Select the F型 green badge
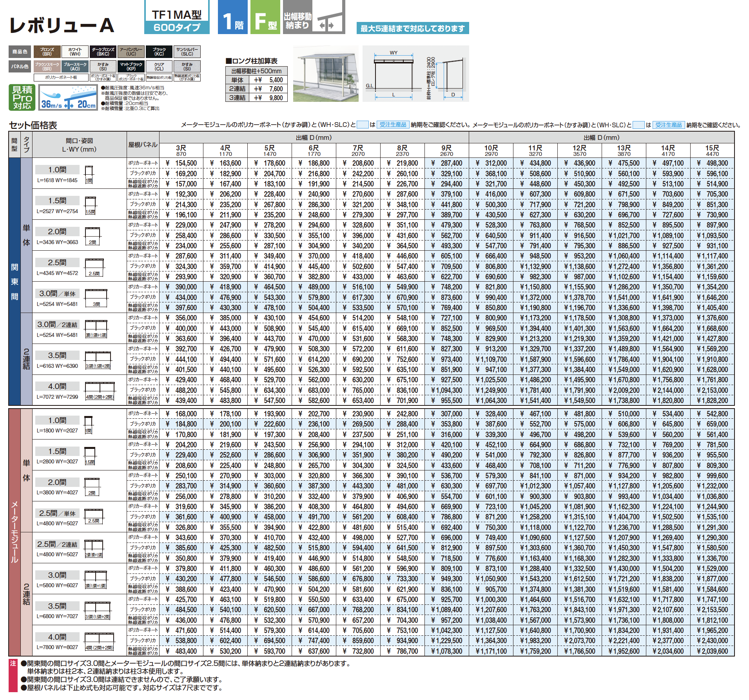 265,17
